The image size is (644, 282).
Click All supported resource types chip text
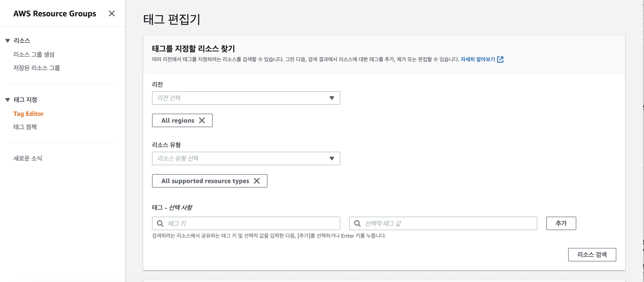coord(205,181)
